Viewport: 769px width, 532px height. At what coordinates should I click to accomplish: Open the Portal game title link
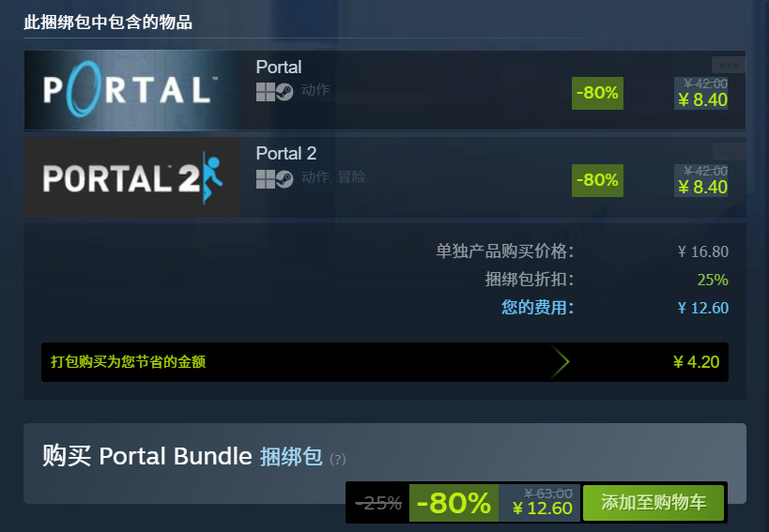point(279,68)
